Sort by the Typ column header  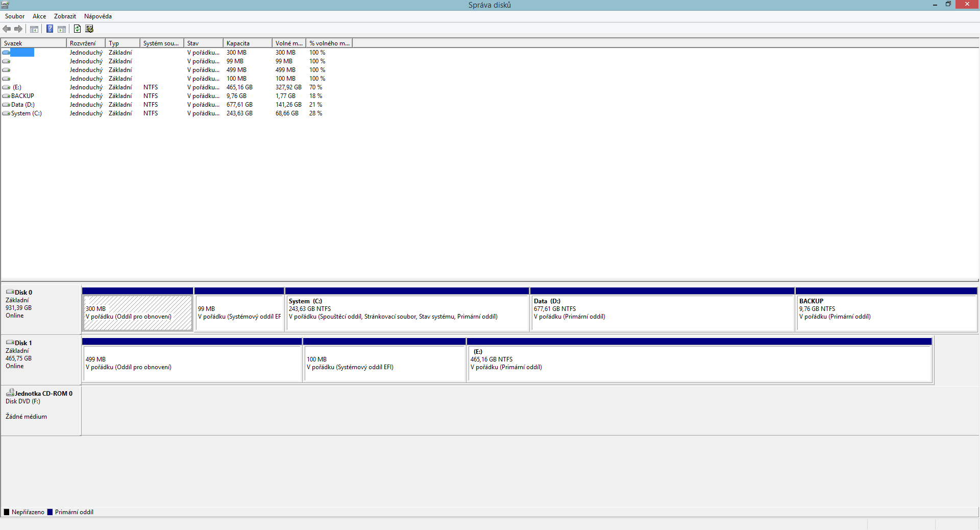pyautogui.click(x=122, y=43)
